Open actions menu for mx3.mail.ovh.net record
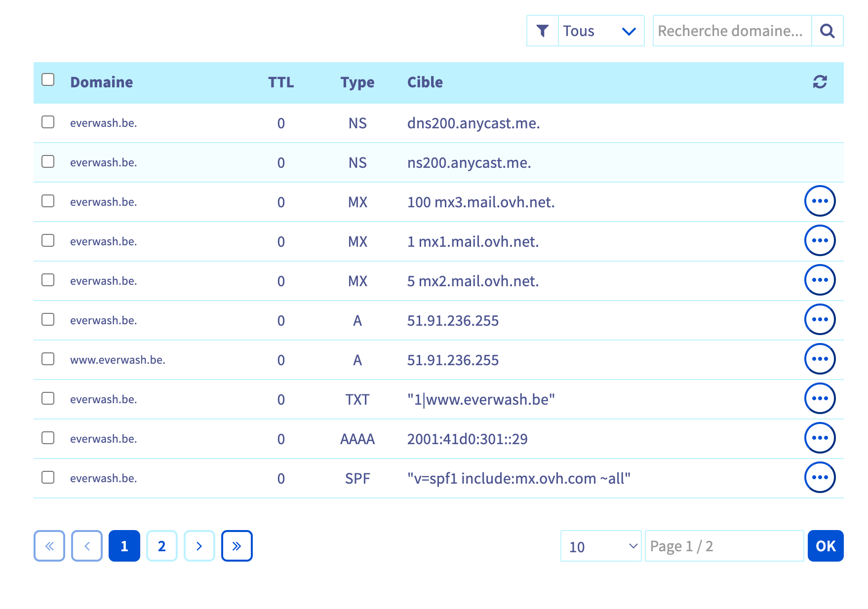The width and height of the screenshot is (868, 609). coord(820,201)
